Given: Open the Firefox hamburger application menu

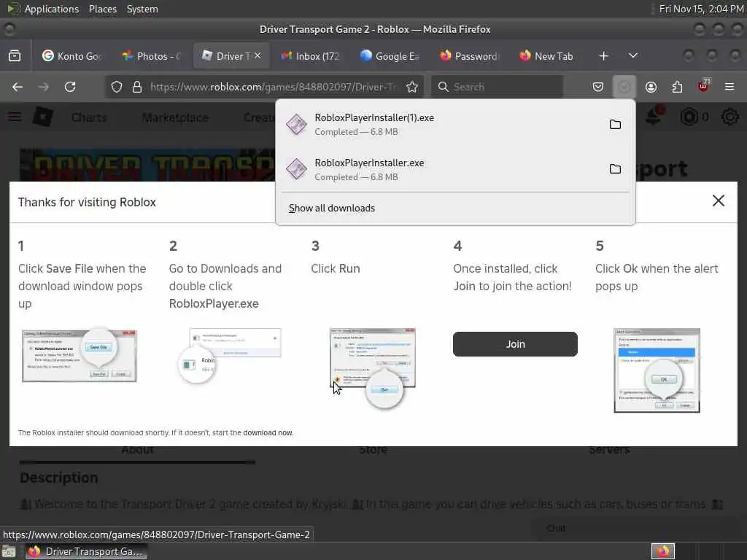Looking at the screenshot, I should tap(729, 87).
